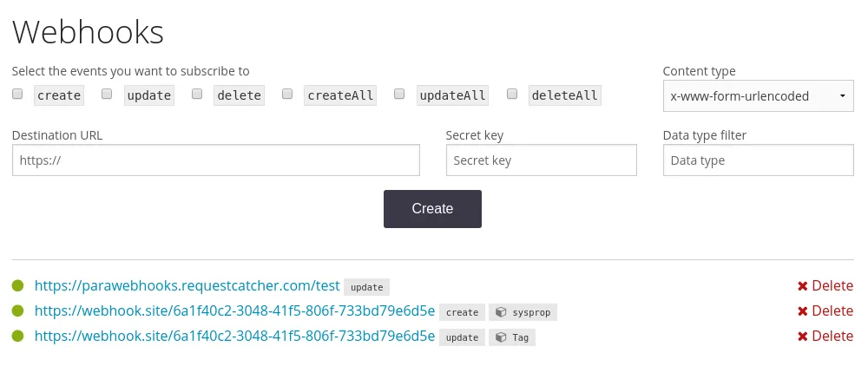
Task: Focus the Destination URL input field
Action: pyautogui.click(x=215, y=160)
